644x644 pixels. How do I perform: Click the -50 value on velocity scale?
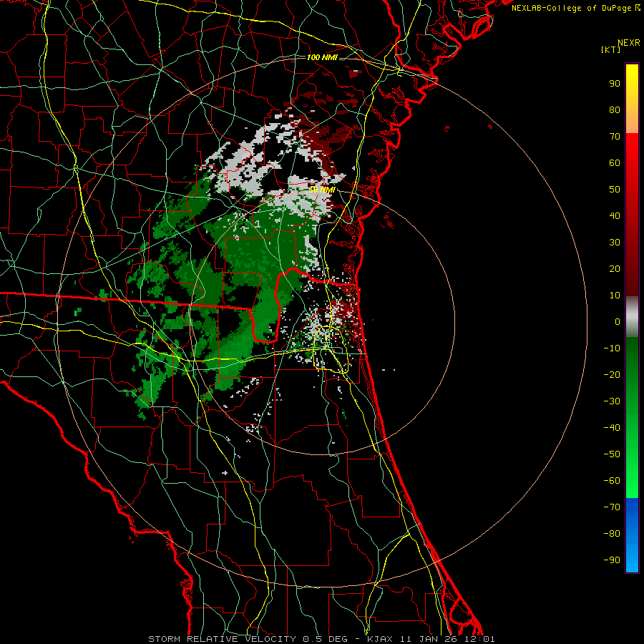point(612,454)
